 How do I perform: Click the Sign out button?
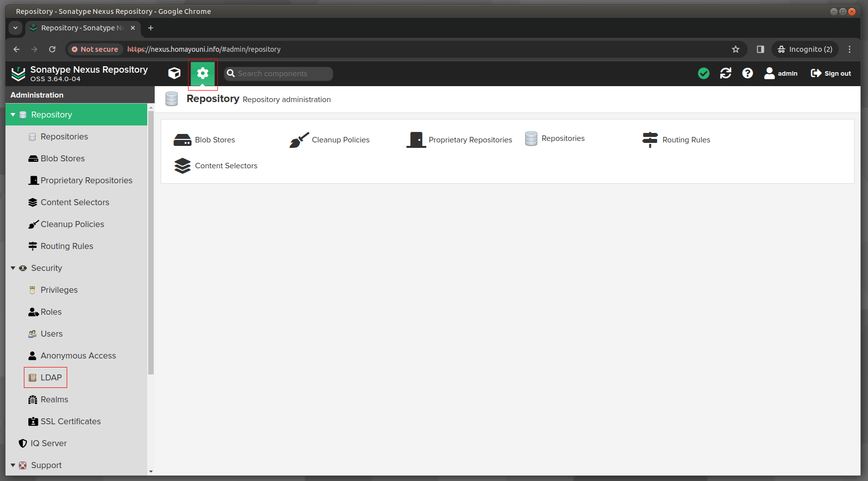coord(831,73)
